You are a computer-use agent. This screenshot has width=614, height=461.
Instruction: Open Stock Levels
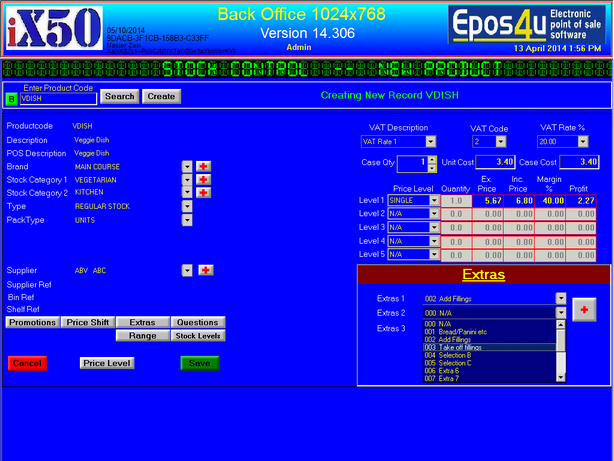click(198, 336)
